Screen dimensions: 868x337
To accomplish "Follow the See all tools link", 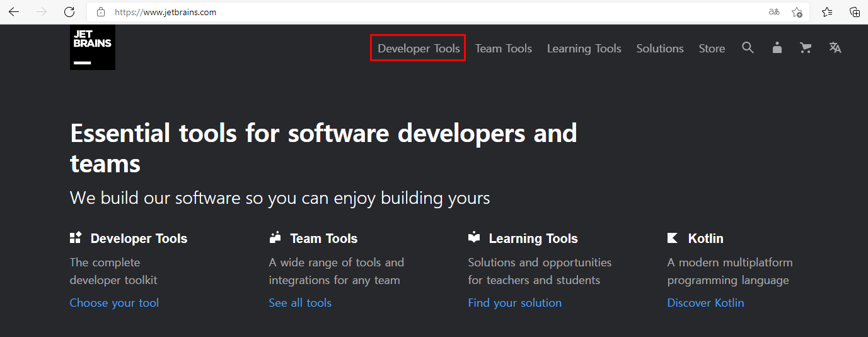I will (300, 303).
